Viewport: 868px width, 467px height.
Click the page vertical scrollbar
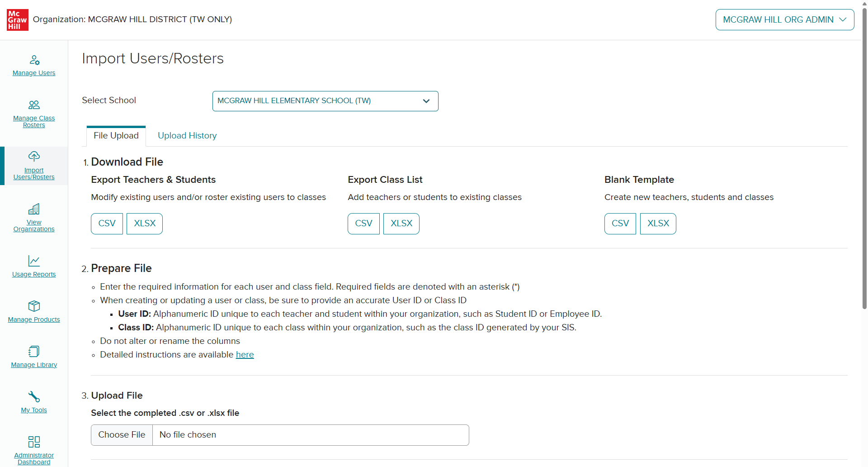864,158
